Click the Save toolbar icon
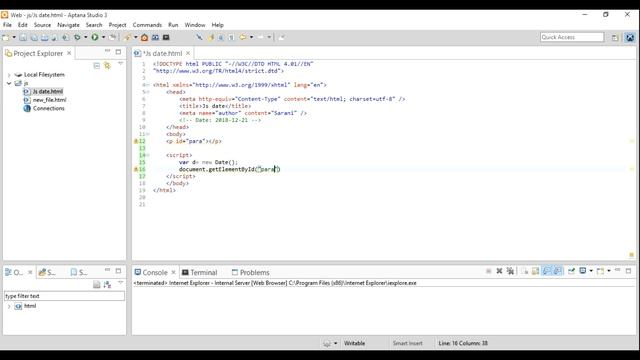This screenshot has width=640, height=360. coord(23,37)
